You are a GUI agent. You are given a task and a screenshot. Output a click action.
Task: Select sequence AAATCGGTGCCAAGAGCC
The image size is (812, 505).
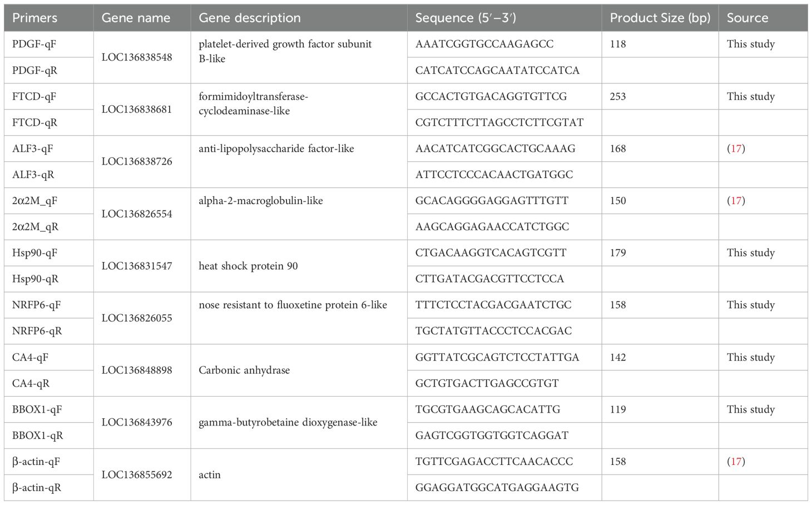point(484,44)
